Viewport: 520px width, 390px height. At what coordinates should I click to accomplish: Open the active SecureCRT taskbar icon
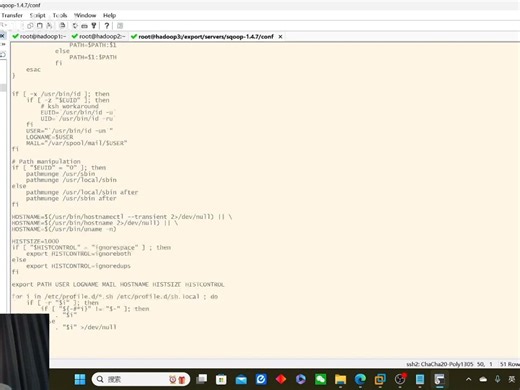coord(440,379)
